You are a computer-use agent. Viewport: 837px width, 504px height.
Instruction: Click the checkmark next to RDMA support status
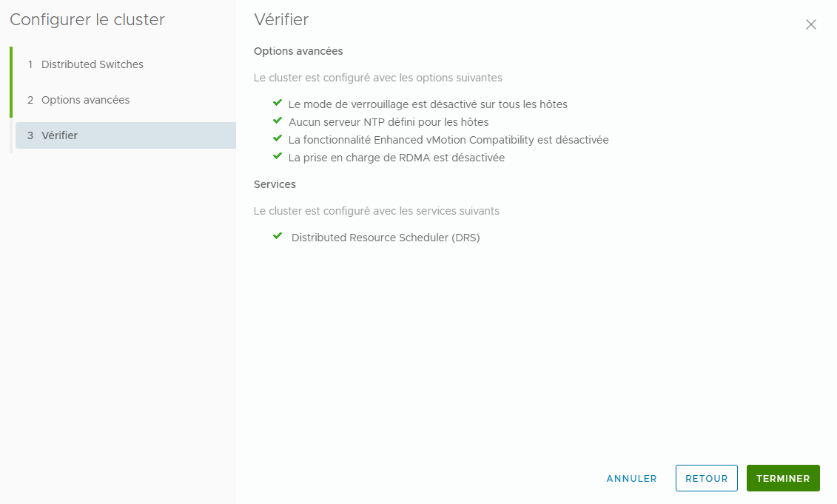[278, 157]
